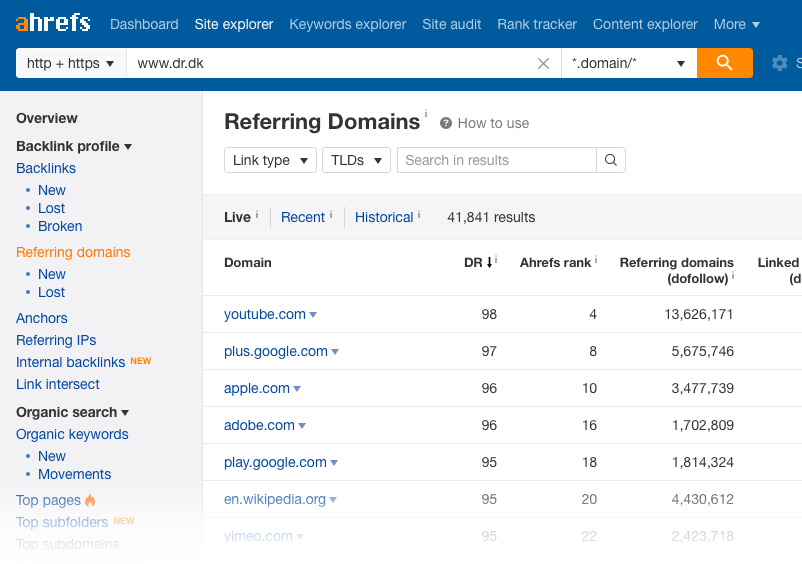The image size is (802, 564).
Task: Open the Top subfolders sidebar link
Action: (62, 522)
